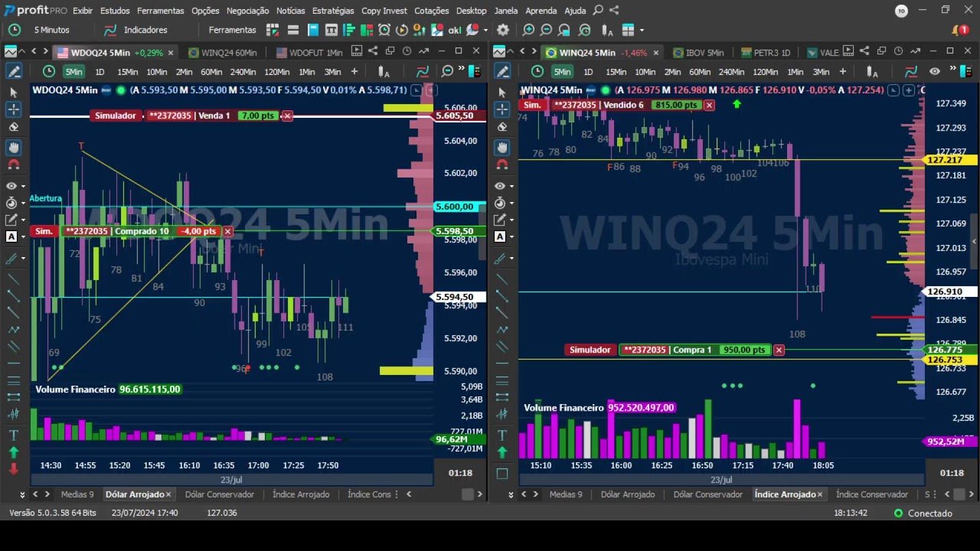Open the Estratégias menu
Viewport: 980px width, 551px height.
tap(332, 11)
